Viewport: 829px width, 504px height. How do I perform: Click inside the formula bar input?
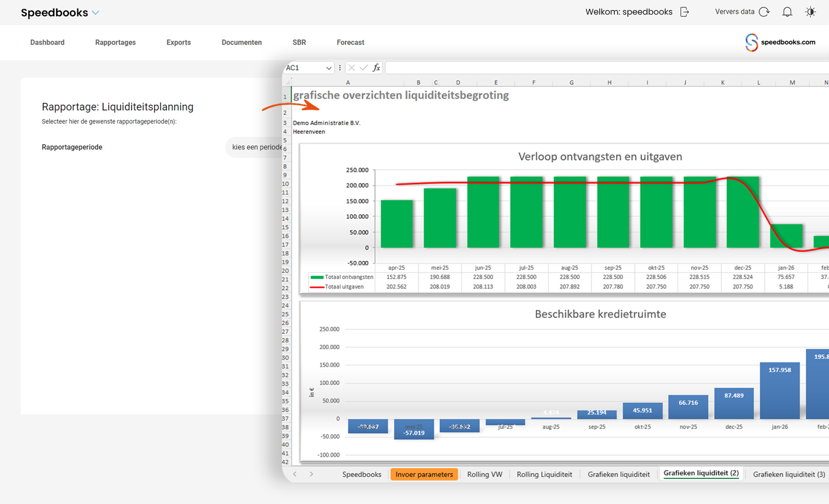pos(603,68)
